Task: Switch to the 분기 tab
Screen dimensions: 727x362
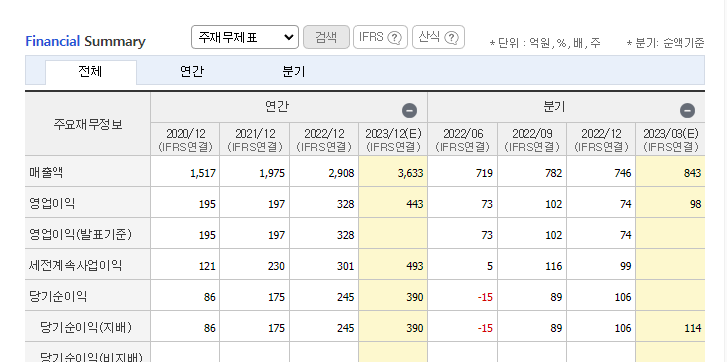Action: coord(293,72)
